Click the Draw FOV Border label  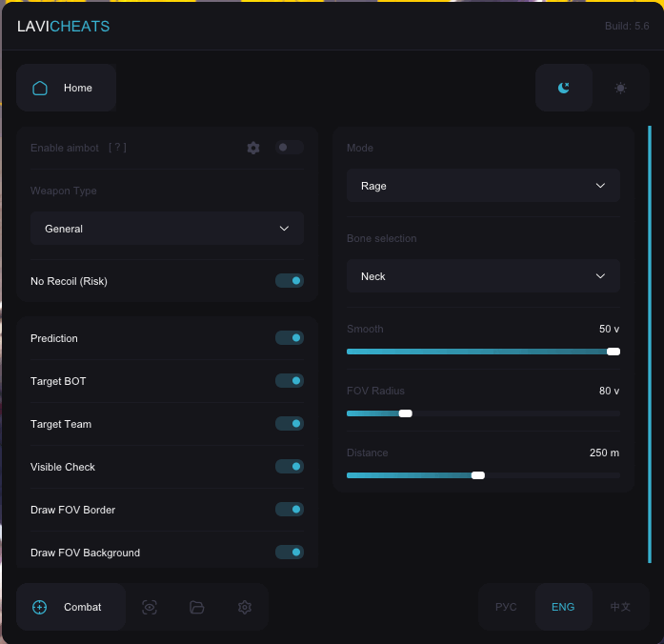click(72, 510)
